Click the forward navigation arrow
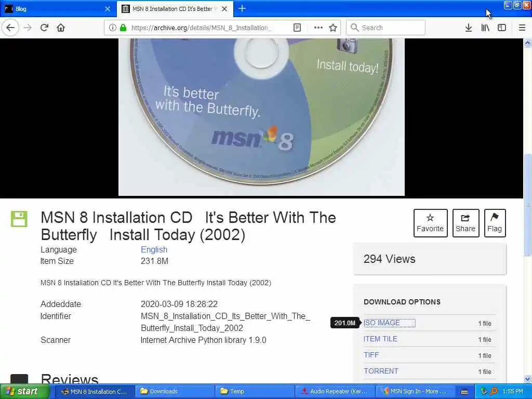The width and height of the screenshot is (532, 399). [28, 28]
